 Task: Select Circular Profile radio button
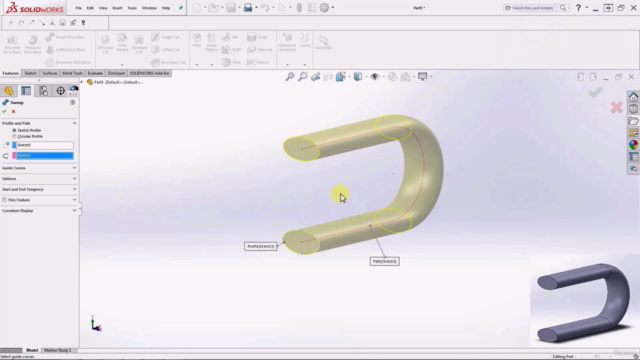14,136
